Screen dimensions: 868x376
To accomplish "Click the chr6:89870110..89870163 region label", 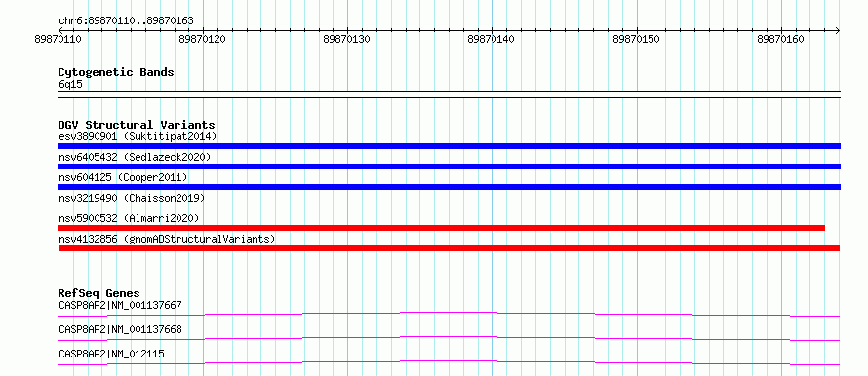I will 126,21.
